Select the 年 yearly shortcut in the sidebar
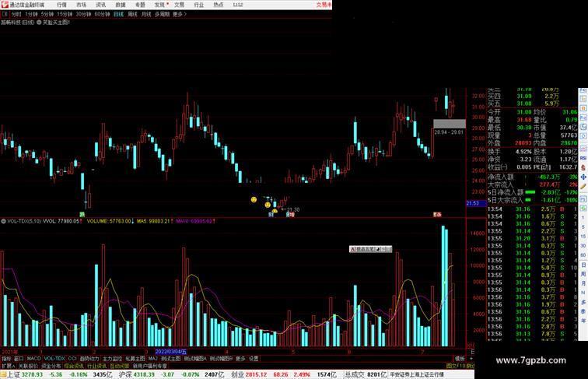The image size is (588, 379). [x=583, y=321]
